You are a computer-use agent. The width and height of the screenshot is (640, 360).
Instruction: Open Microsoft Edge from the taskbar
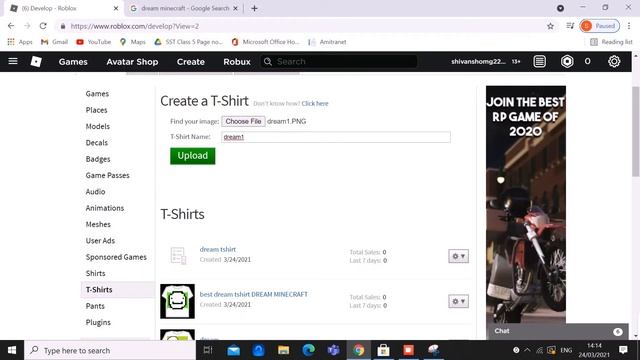pyautogui.click(x=308, y=350)
